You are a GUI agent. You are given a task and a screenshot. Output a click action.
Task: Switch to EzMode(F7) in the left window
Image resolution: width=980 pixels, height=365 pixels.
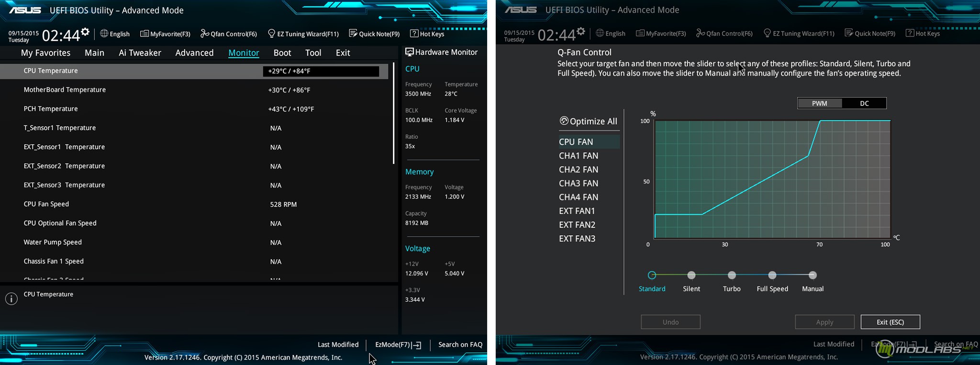[398, 344]
